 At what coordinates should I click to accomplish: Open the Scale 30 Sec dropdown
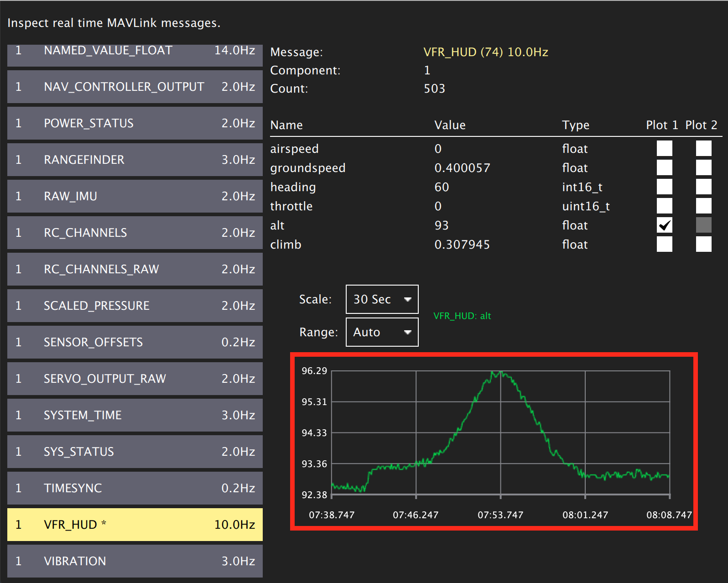pyautogui.click(x=382, y=299)
